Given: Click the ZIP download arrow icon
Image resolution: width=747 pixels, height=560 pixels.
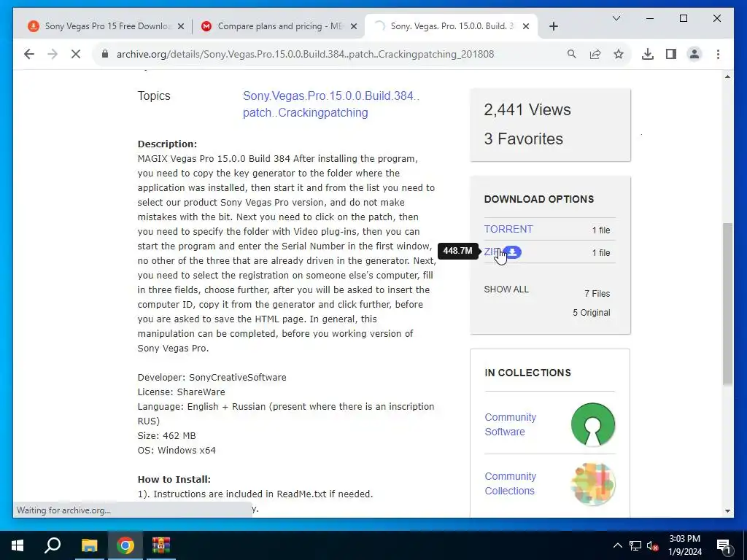Looking at the screenshot, I should (513, 252).
